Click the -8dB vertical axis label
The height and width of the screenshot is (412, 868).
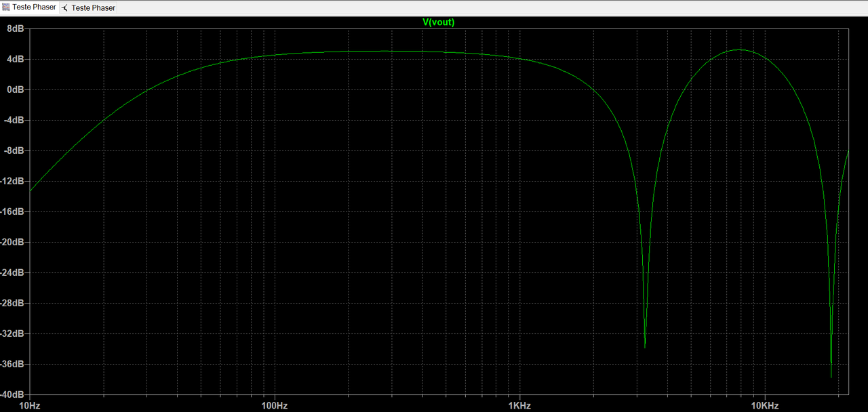click(14, 150)
